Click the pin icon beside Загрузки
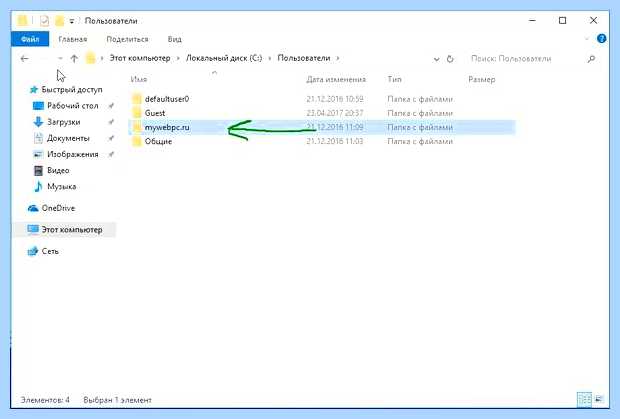This screenshot has height=419, width=620. (x=111, y=122)
